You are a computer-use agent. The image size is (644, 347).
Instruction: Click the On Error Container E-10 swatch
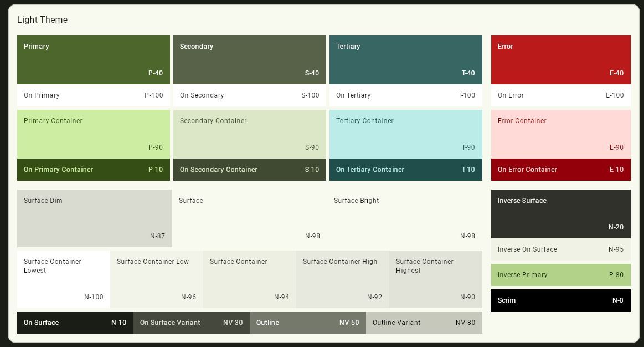point(560,170)
